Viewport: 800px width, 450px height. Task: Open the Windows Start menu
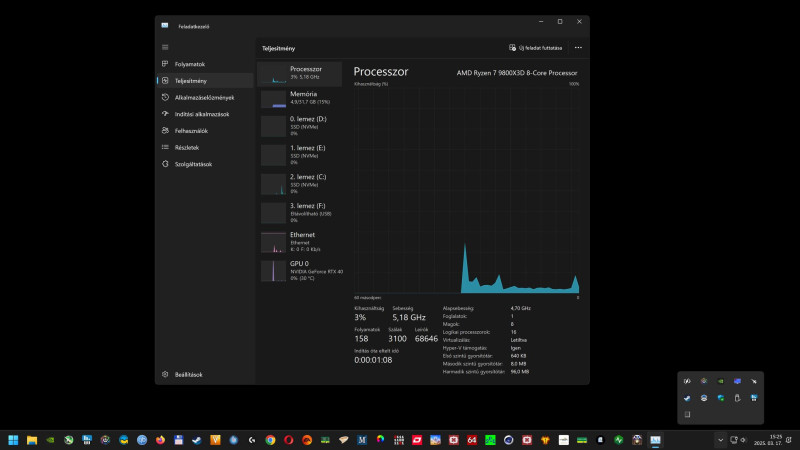pyautogui.click(x=13, y=440)
